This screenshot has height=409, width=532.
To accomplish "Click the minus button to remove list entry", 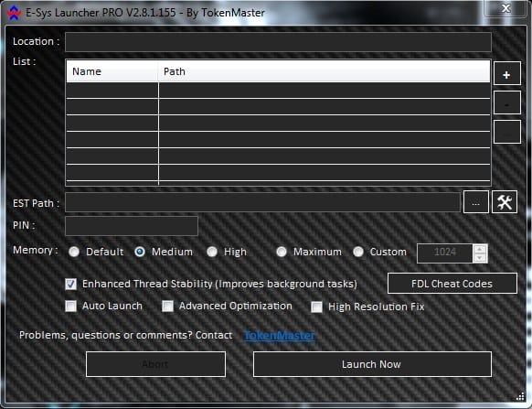I will pyautogui.click(x=506, y=102).
